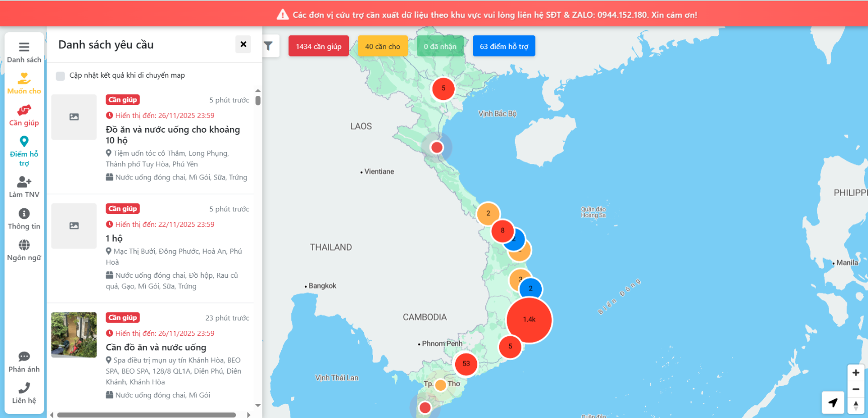868x418 pixels.
Task: Close the Danh sách yêu cầu panel
Action: 243,44
